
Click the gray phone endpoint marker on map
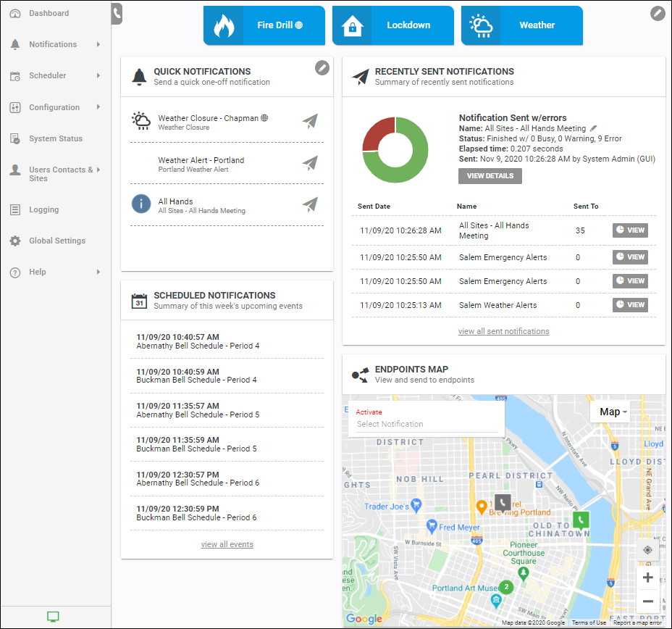tap(503, 502)
